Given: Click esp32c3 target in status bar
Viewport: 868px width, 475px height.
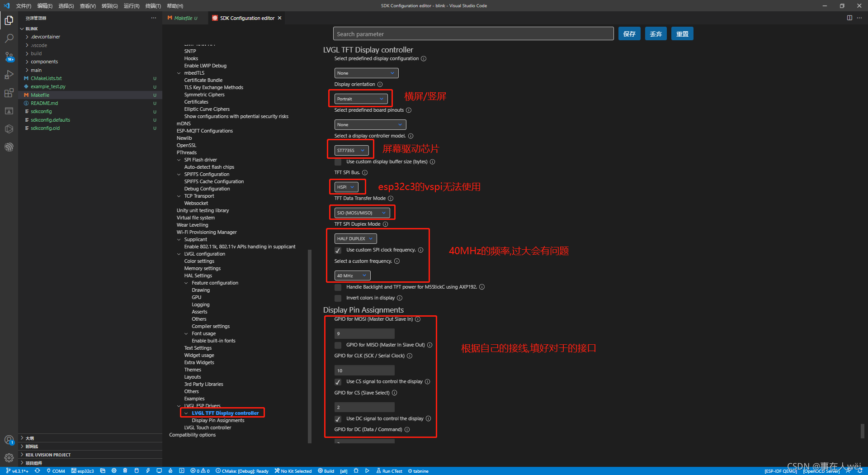Looking at the screenshot, I should coord(82,471).
